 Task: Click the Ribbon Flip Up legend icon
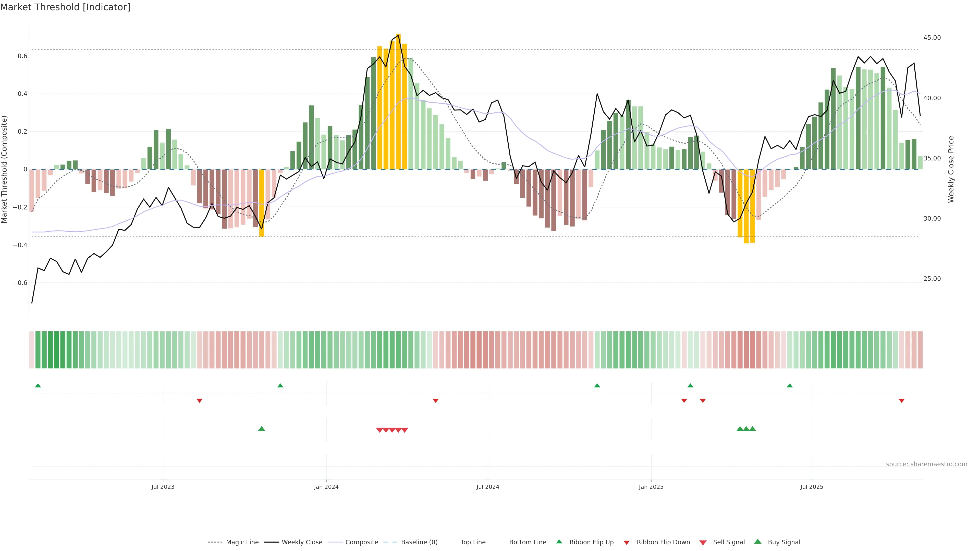(559, 542)
